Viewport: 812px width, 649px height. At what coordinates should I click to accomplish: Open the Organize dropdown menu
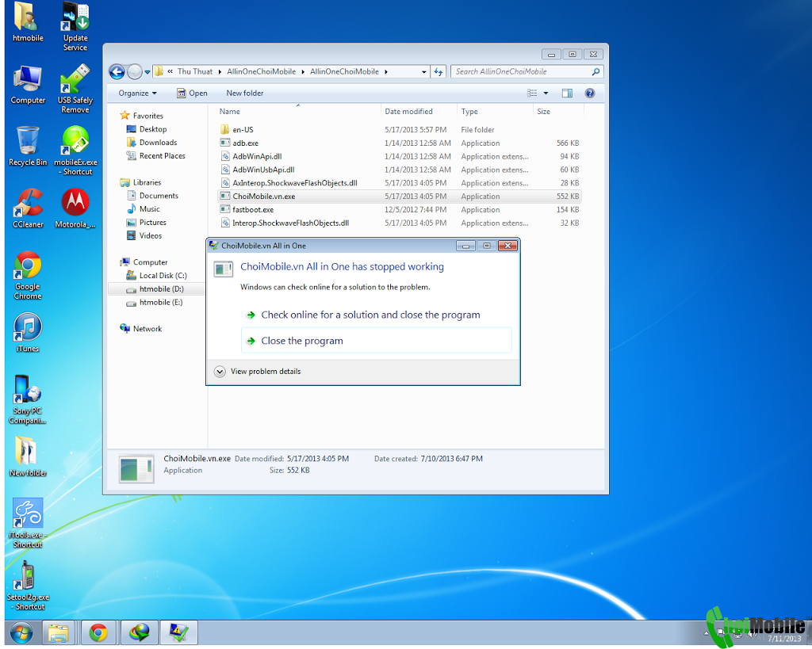coord(137,94)
